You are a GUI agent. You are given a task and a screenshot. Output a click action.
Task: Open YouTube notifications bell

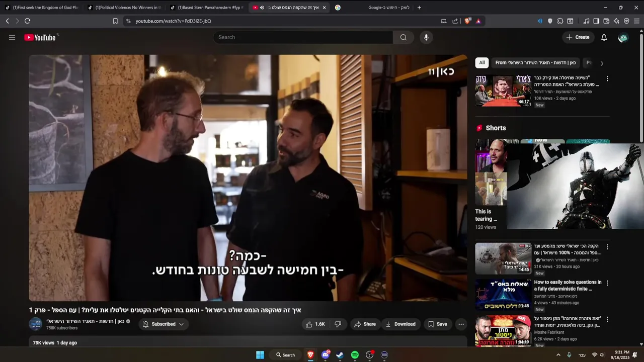pyautogui.click(x=604, y=37)
